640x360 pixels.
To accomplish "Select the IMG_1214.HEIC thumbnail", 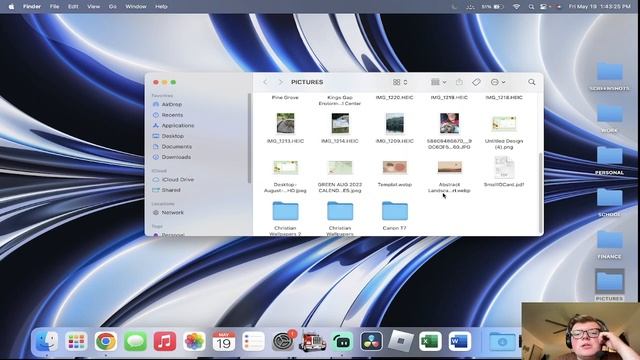I will coord(340,123).
